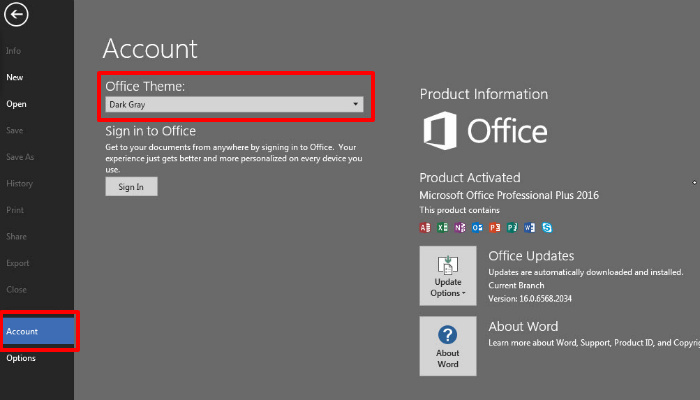Click the Excel product icon
The width and height of the screenshot is (700, 400).
tap(442, 228)
